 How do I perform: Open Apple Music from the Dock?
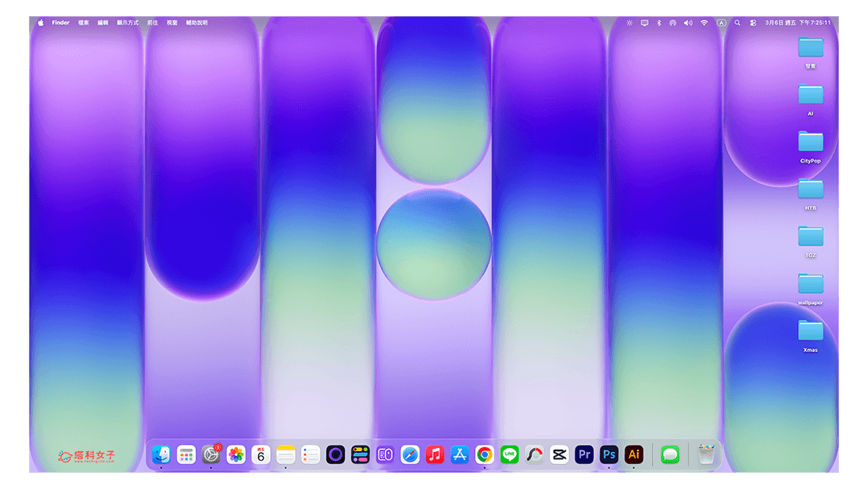click(x=434, y=454)
